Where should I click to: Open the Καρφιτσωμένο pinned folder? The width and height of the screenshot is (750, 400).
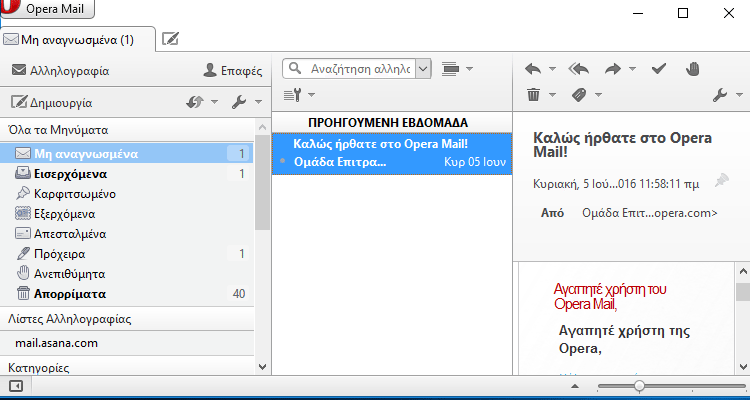(127, 194)
